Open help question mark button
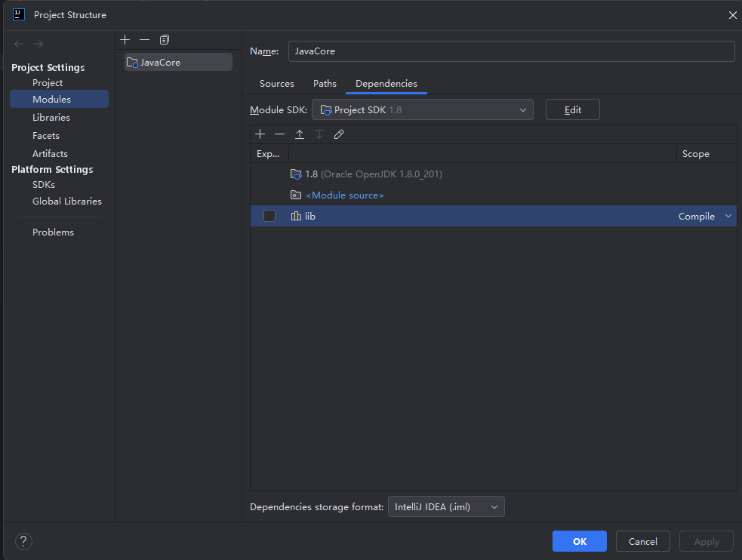The width and height of the screenshot is (742, 560). [23, 541]
